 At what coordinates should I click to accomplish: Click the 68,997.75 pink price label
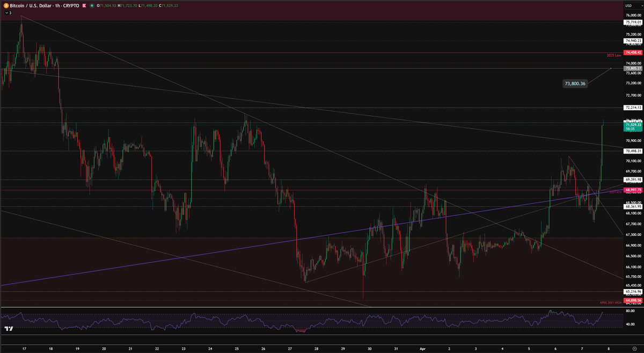pos(633,190)
